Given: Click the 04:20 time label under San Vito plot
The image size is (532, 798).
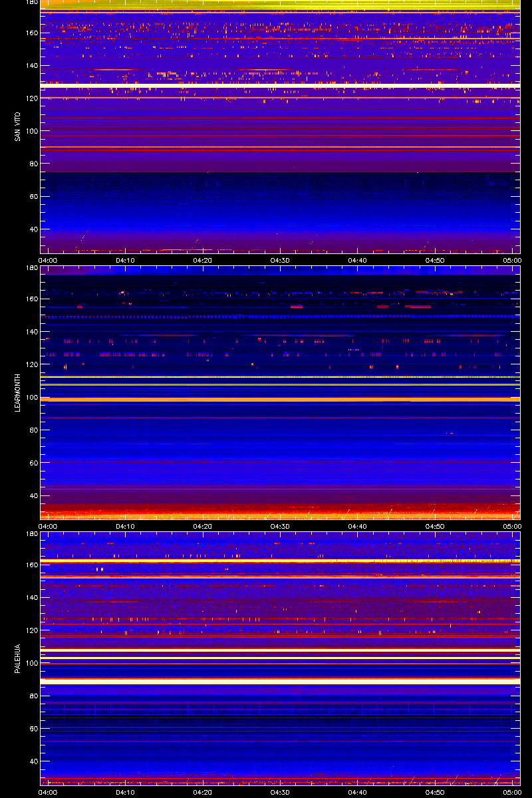Looking at the screenshot, I should click(203, 261).
